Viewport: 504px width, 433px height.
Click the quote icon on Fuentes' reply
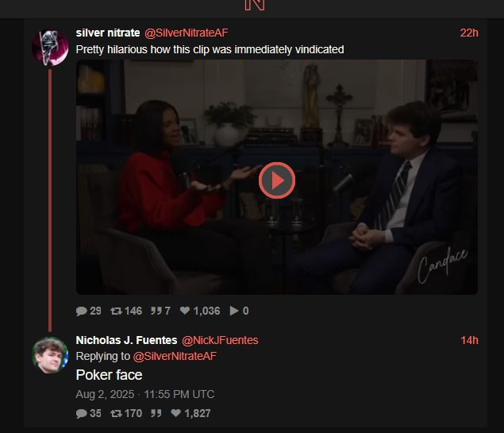(156, 413)
